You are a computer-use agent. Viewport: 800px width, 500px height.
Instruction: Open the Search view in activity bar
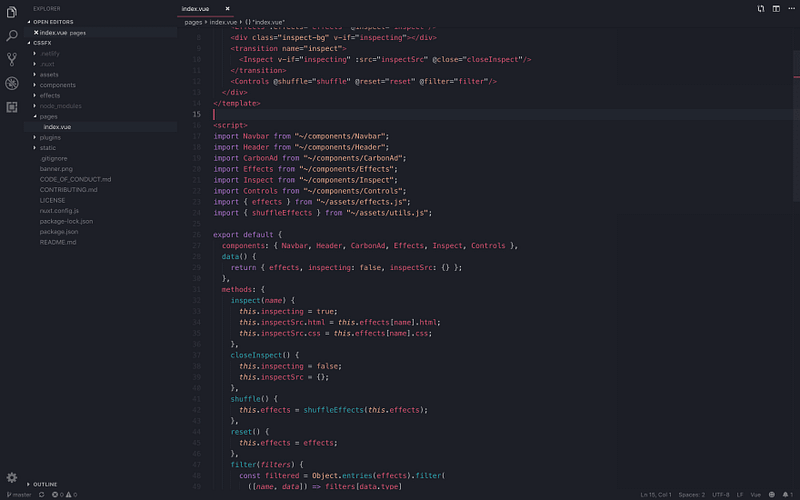11,36
